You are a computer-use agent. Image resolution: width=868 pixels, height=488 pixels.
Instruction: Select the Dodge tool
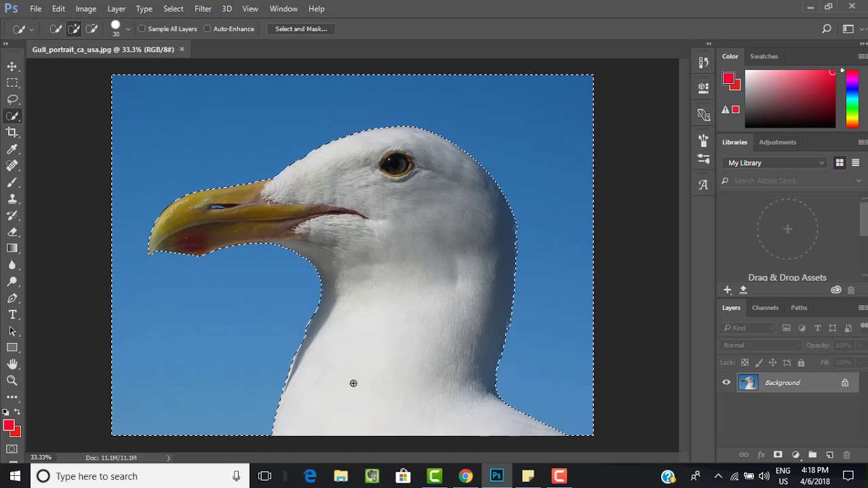coord(12,281)
